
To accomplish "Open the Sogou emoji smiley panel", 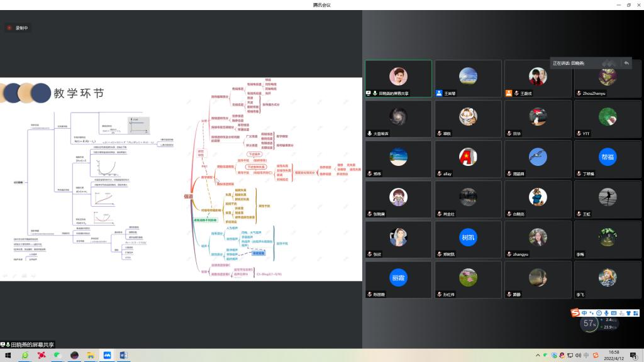I will point(598,313).
